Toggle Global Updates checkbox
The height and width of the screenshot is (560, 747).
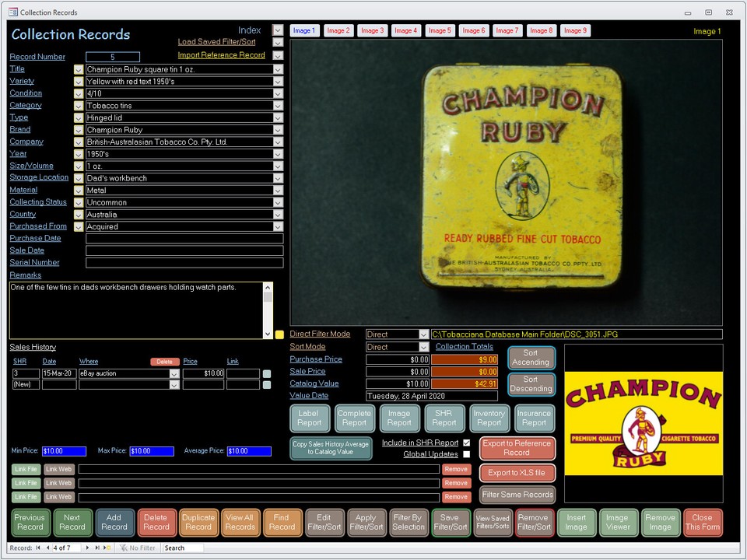466,454
